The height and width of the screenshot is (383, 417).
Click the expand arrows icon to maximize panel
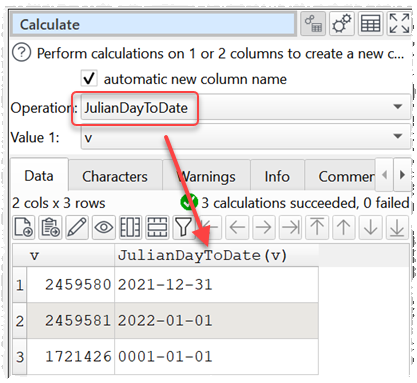(399, 24)
